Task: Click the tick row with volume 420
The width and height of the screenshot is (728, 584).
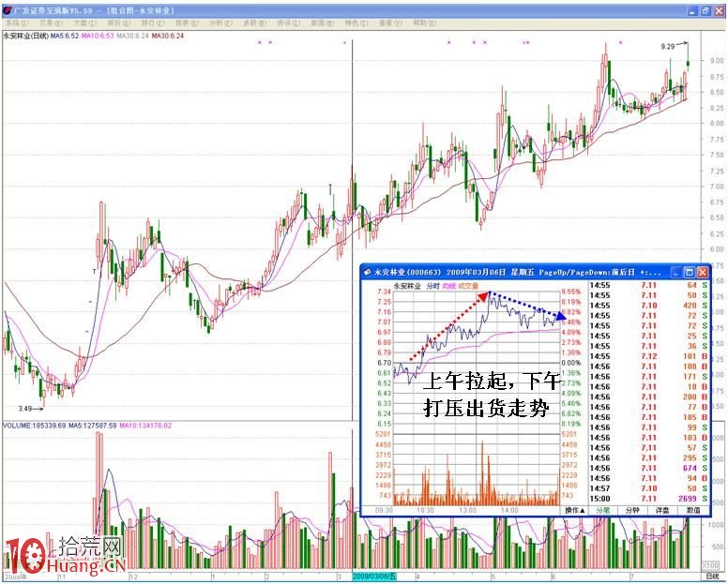Action: [648, 306]
